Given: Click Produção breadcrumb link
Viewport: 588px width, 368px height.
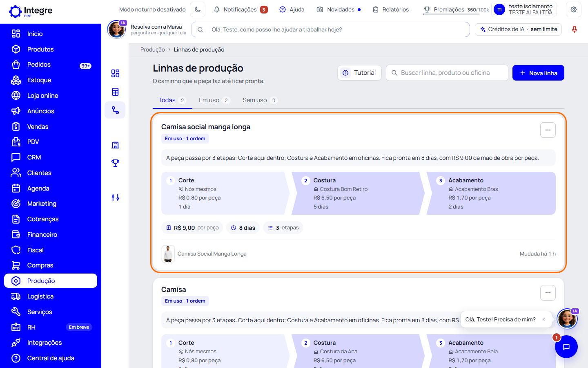Looking at the screenshot, I should 153,49.
